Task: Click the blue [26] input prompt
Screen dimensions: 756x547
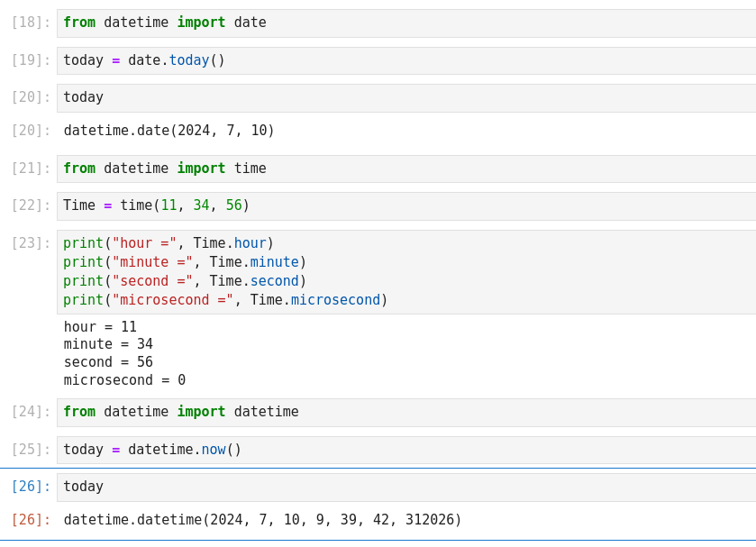Action: click(x=31, y=487)
